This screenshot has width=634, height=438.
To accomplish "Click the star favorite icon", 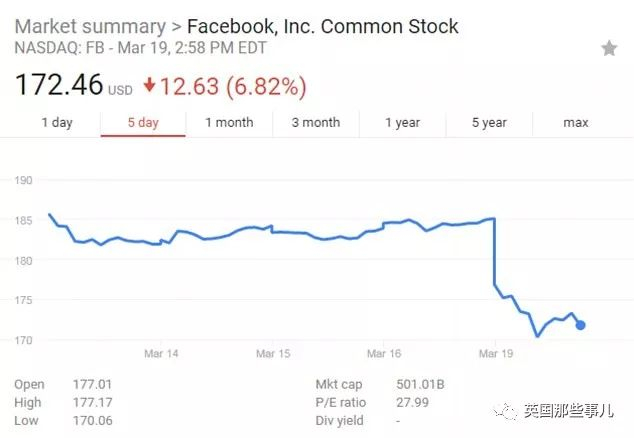I will point(608,48).
